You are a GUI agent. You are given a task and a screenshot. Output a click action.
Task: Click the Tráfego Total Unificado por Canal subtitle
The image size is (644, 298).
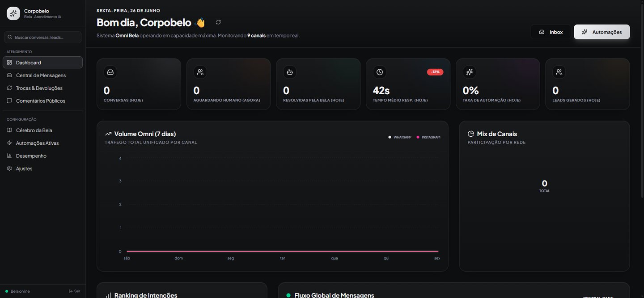(151, 142)
